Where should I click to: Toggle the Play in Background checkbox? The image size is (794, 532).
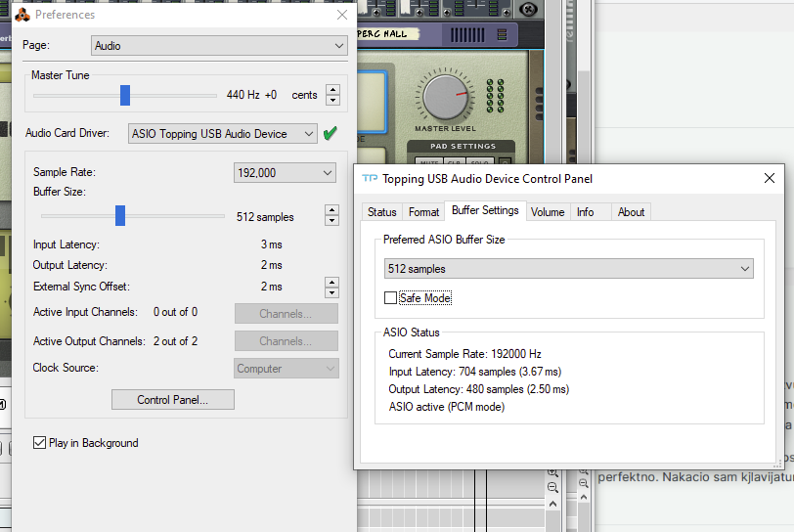39,443
